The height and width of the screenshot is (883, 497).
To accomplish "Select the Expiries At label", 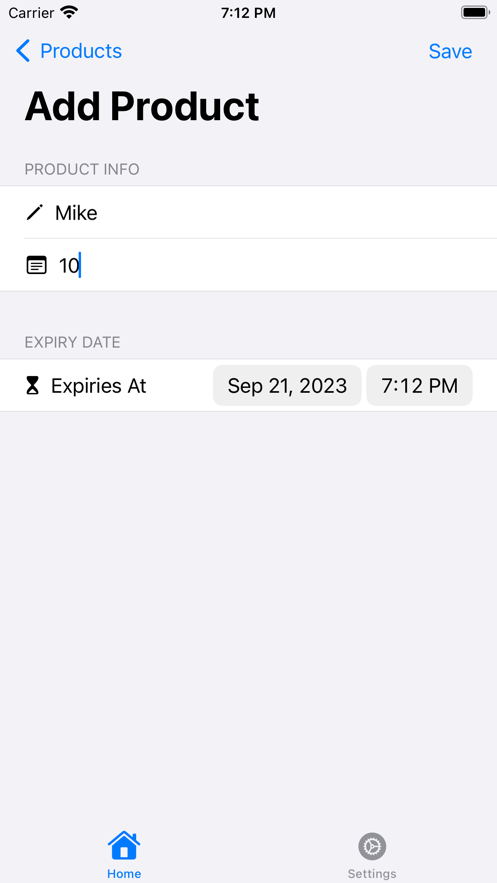I will tap(98, 386).
